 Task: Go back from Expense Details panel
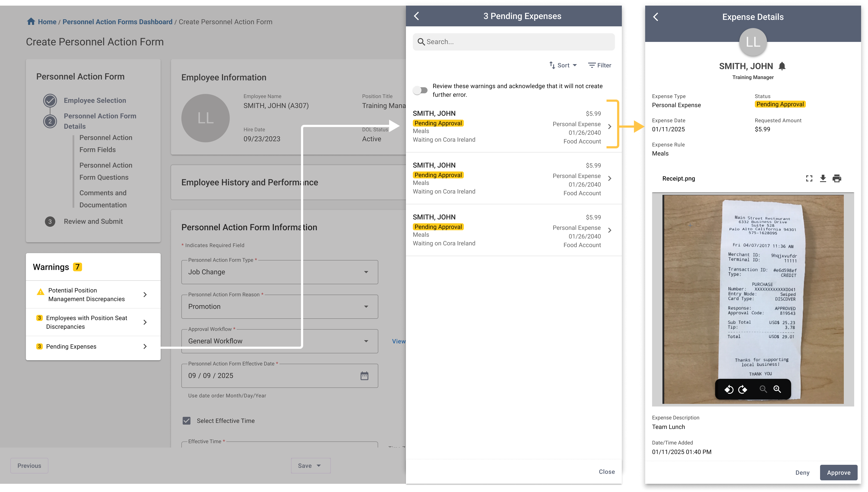[x=656, y=17]
